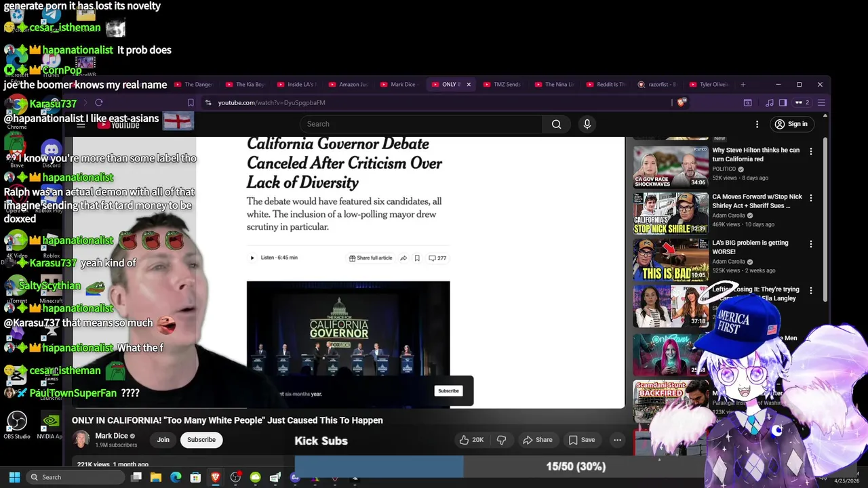Open 'LA's BIG problem is getting WORSE!' title
The height and width of the screenshot is (488, 868).
[x=750, y=247]
